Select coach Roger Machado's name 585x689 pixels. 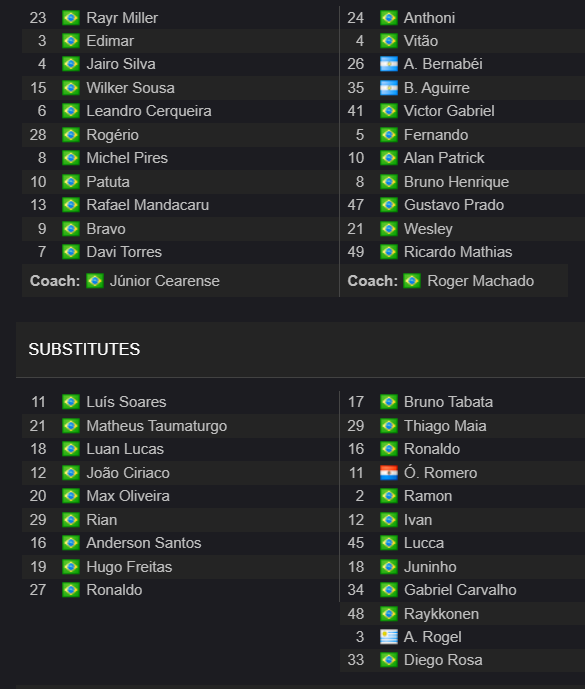(480, 281)
